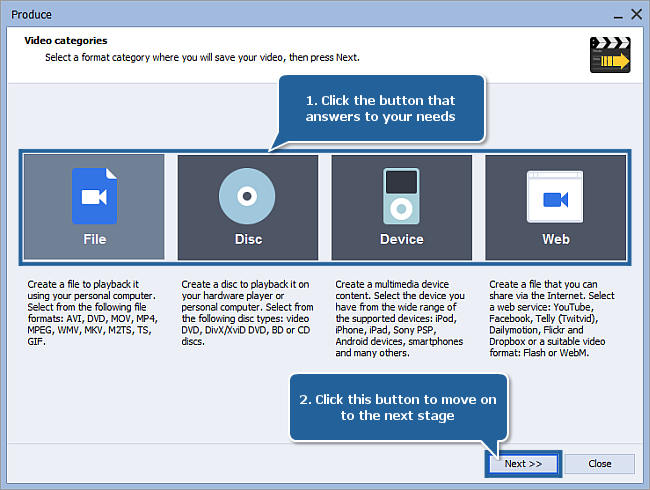Minimize the Produce window
The image size is (650, 490).
tap(618, 15)
